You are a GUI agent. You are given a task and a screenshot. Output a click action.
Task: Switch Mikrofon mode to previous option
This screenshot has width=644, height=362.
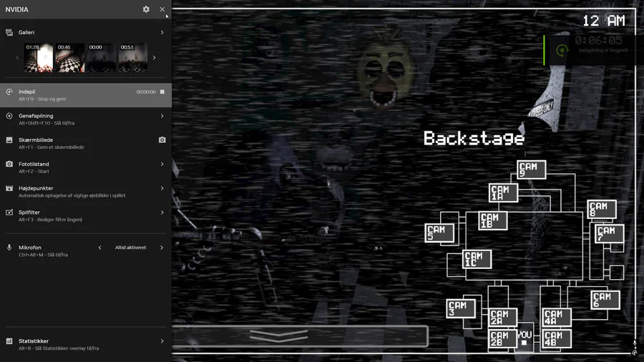(99, 248)
